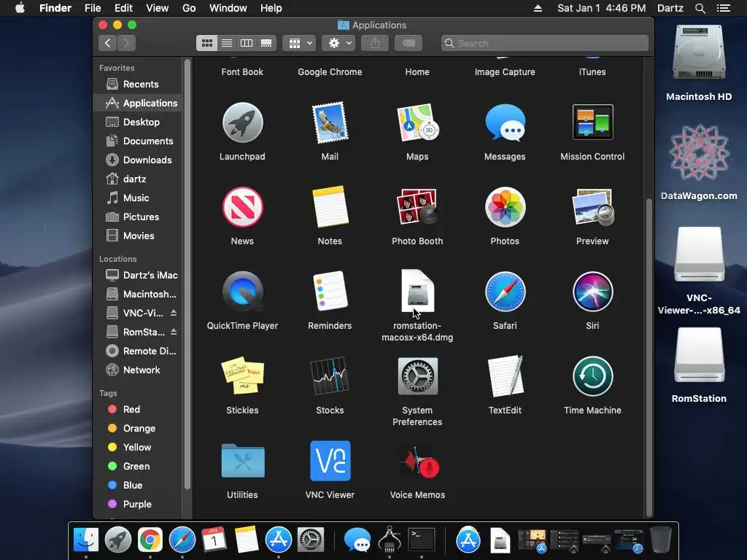
Task: Open the Maps app icon
Action: tap(417, 122)
